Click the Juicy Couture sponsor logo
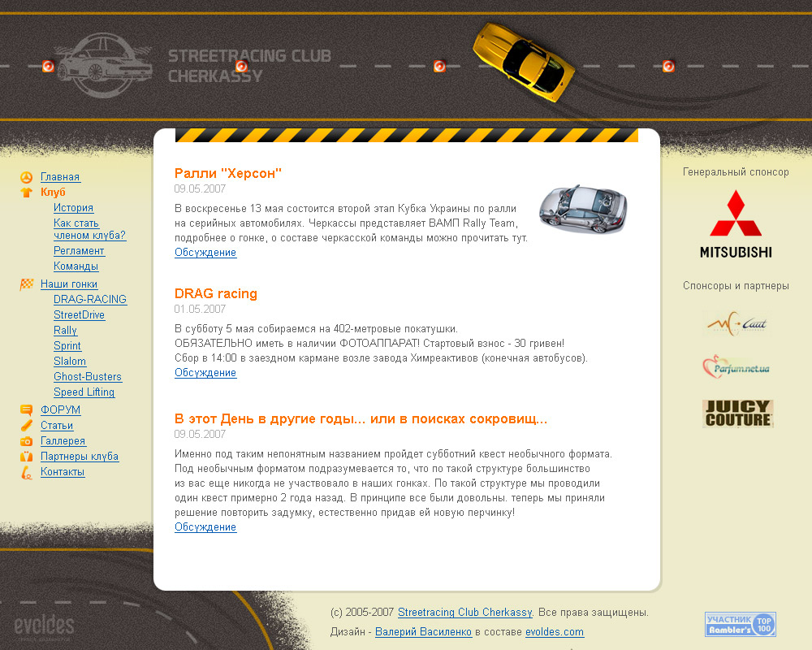Image resolution: width=812 pixels, height=650 pixels. pyautogui.click(x=737, y=414)
